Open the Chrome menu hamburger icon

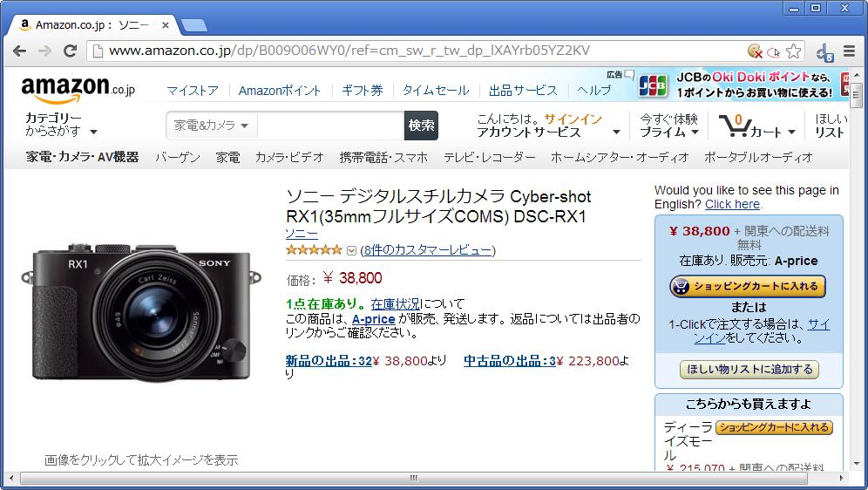[x=849, y=51]
